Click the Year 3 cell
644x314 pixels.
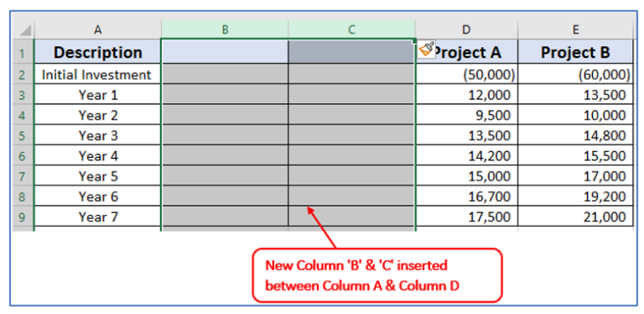[98, 135]
